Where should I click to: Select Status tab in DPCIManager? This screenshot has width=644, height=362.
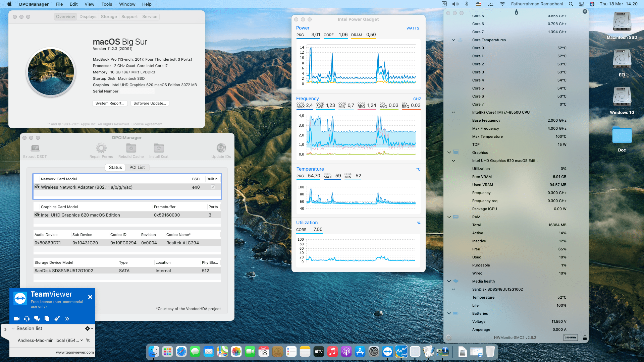115,167
